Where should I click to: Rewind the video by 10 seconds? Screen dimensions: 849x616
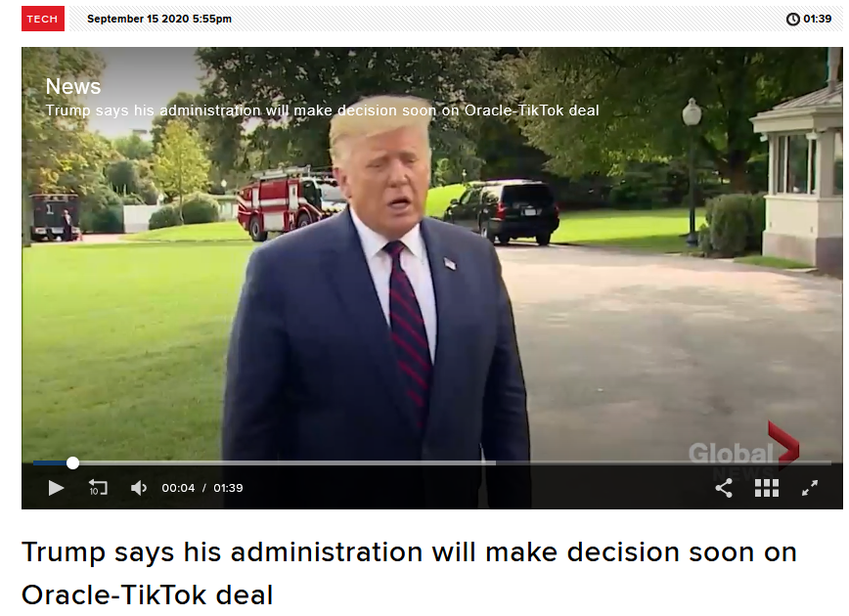98,488
